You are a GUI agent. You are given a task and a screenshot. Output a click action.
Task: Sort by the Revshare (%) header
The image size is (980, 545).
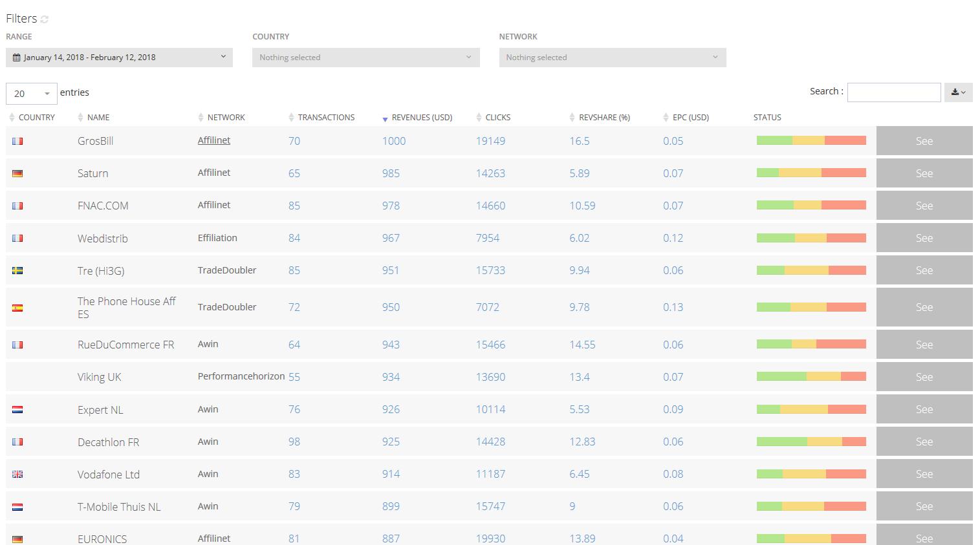coord(604,117)
